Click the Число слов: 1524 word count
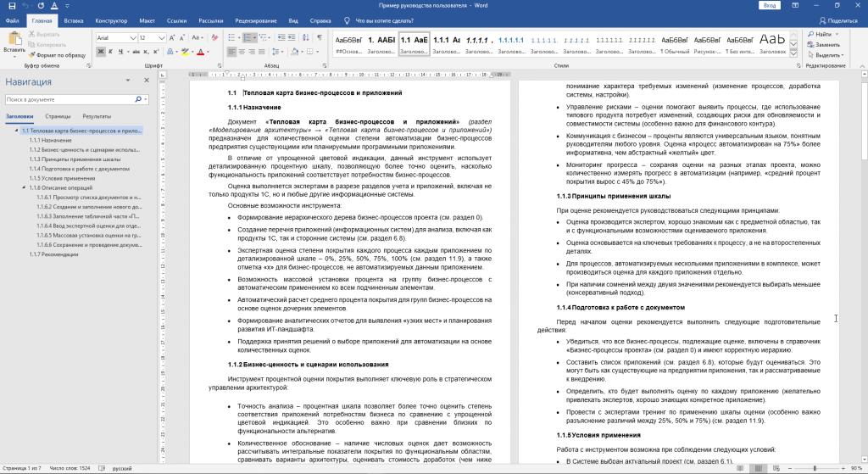This screenshot has height=474, width=868. (x=70, y=468)
